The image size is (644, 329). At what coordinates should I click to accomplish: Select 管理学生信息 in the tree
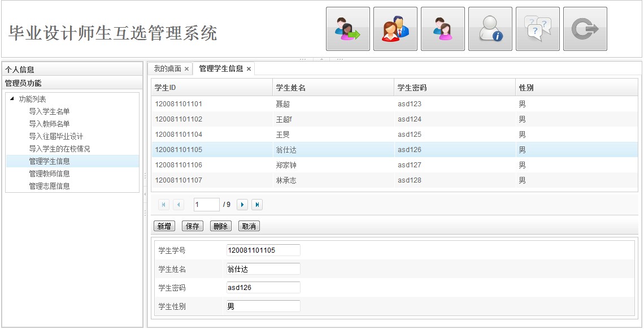[x=49, y=161]
